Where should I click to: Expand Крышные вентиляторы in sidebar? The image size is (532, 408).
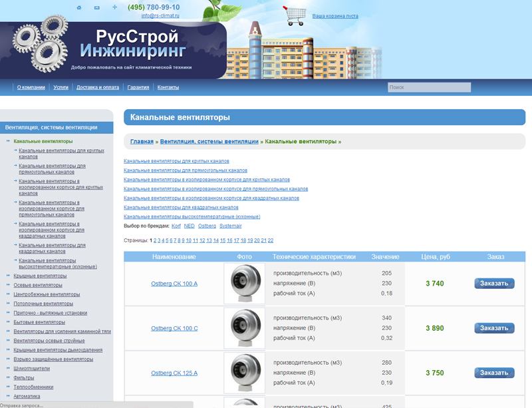click(40, 276)
